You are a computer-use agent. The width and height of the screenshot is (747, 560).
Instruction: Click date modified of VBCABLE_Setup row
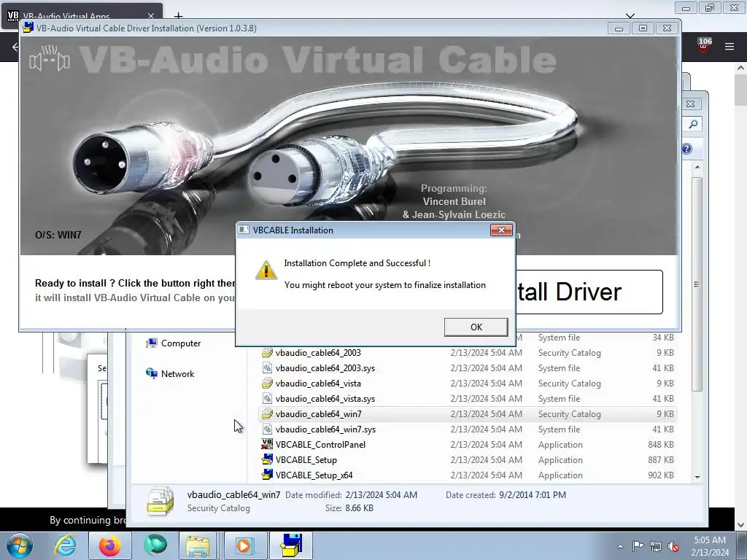point(486,460)
